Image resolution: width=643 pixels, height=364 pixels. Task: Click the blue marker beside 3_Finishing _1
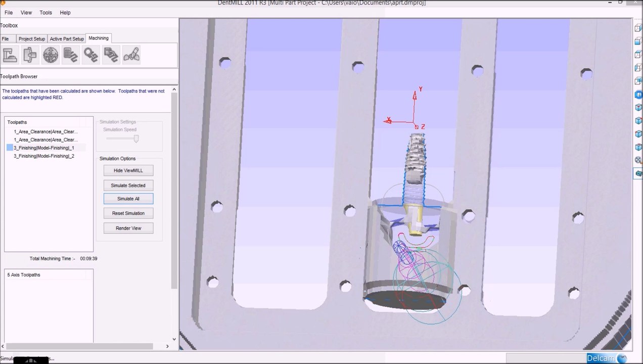point(10,148)
